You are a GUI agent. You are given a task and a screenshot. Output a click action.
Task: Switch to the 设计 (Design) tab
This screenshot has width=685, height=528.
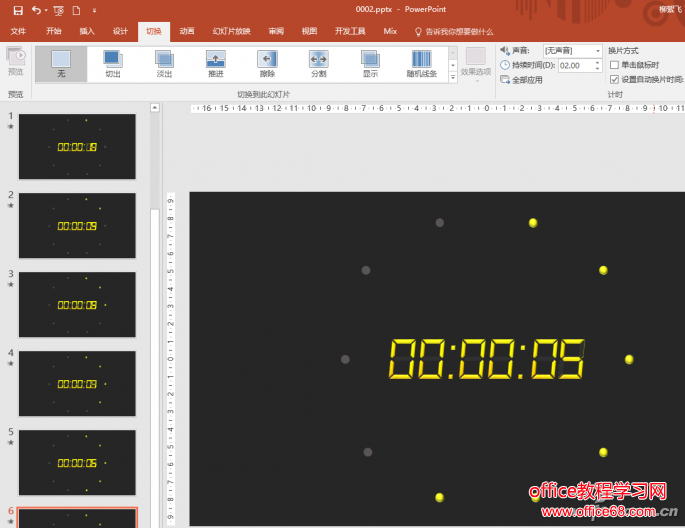click(x=120, y=31)
